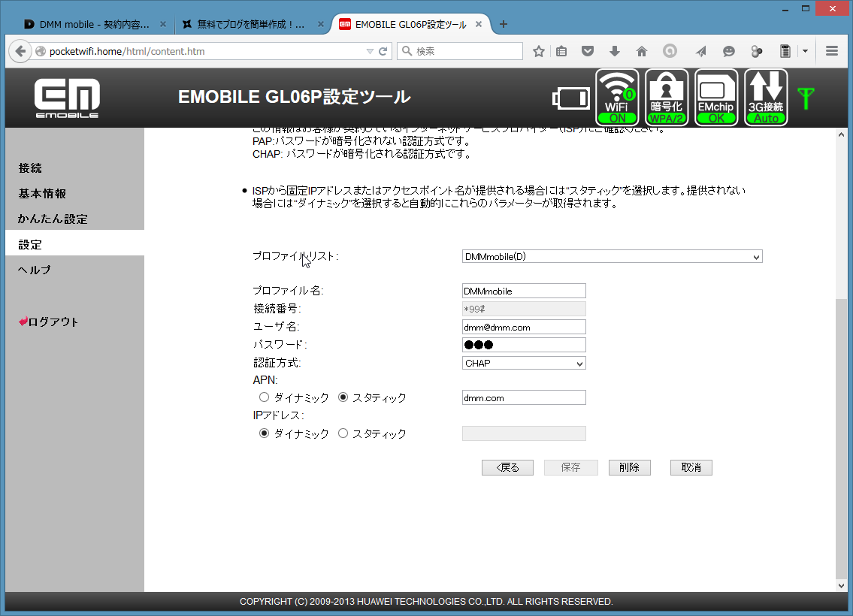Click the Pocket save icon
853x616 pixels.
(588, 51)
